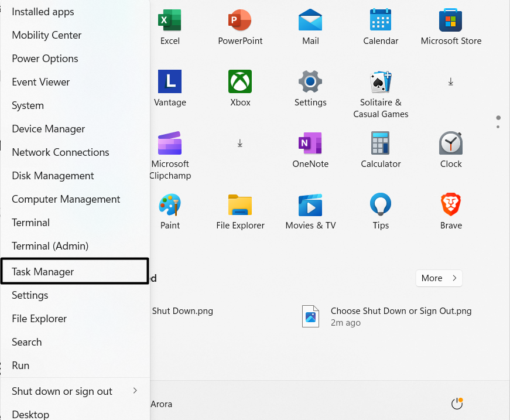Click the power button icon

click(x=457, y=404)
